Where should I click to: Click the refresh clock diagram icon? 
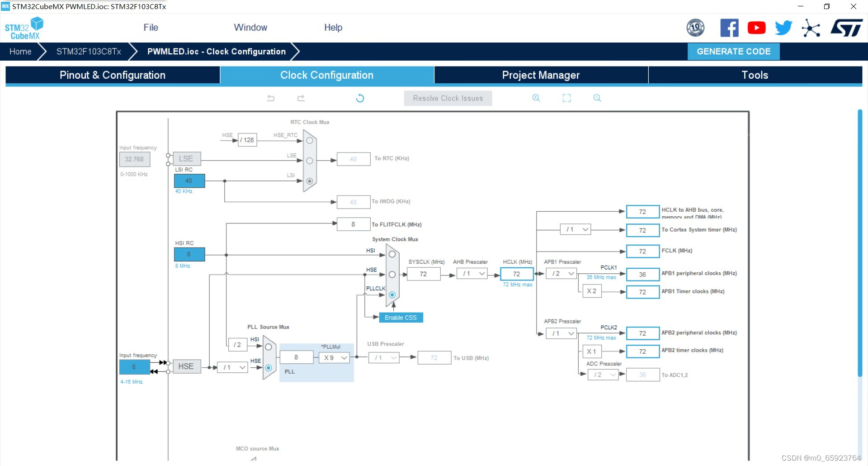pyautogui.click(x=360, y=98)
